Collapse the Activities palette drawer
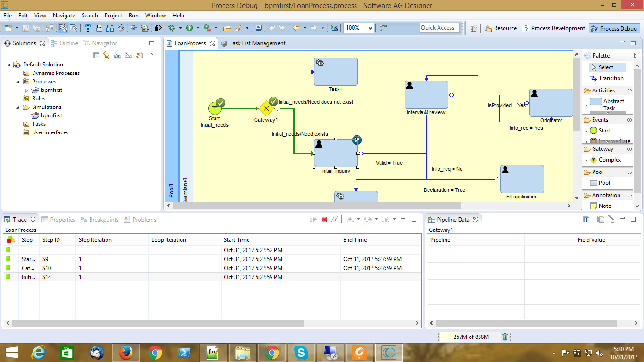This screenshot has height=362, width=644. point(629,90)
